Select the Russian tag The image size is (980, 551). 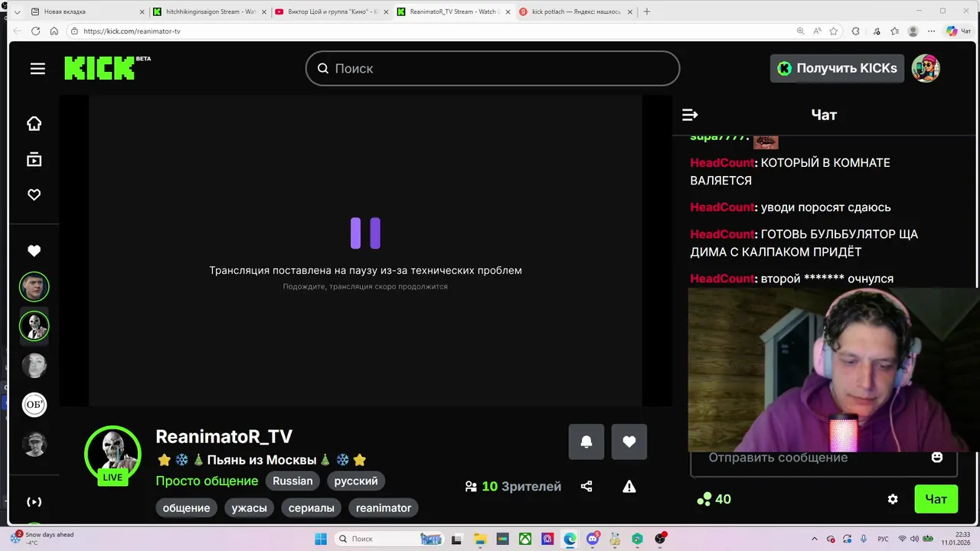coord(292,481)
